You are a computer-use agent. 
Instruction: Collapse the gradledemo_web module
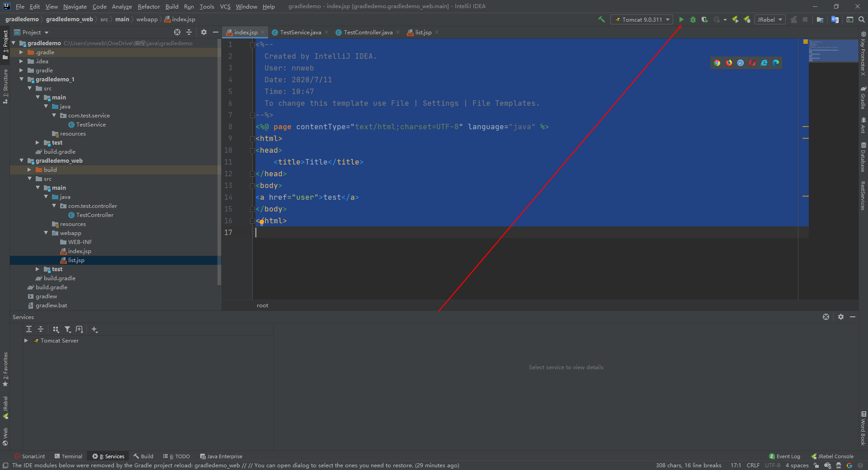click(x=21, y=160)
